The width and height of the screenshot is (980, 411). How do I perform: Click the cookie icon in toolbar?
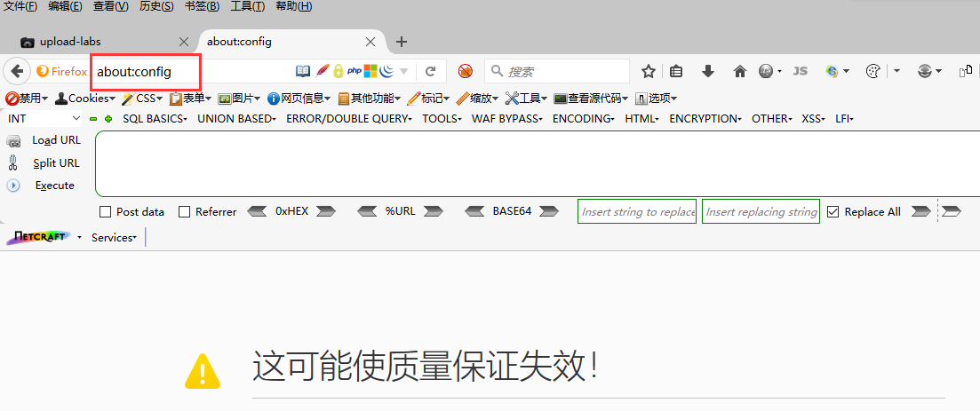coord(872,71)
